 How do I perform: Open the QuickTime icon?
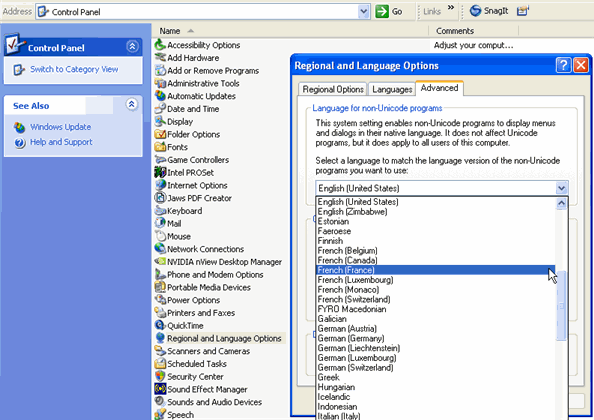[160, 325]
